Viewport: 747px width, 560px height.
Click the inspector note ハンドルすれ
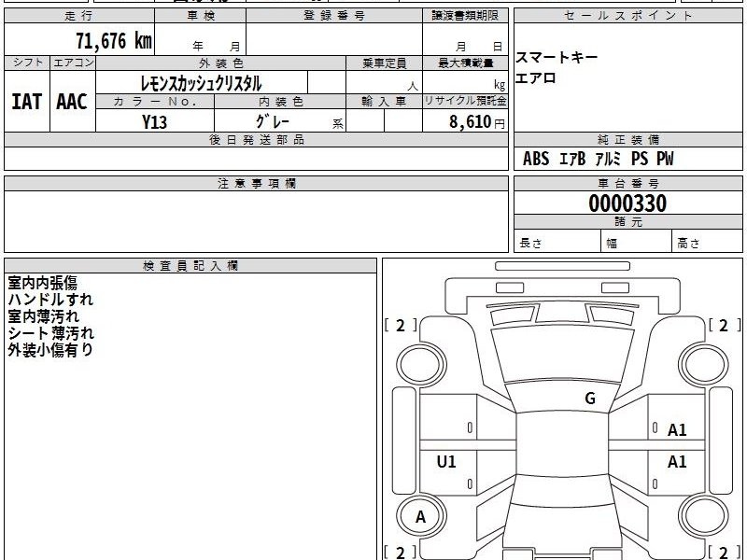[x=50, y=300]
